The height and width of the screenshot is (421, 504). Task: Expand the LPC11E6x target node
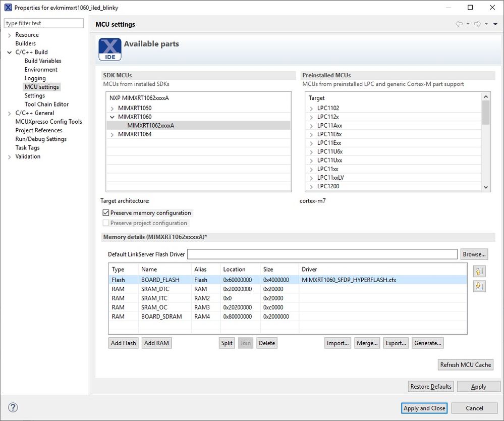[311, 134]
